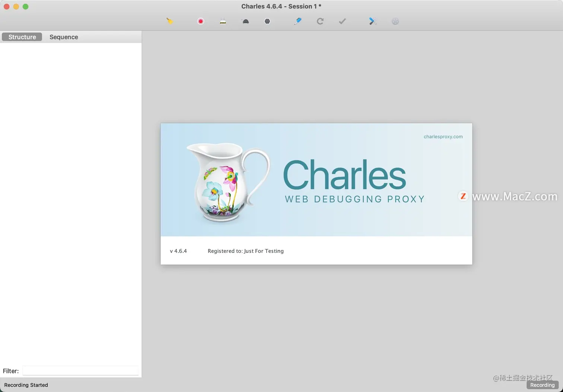
Task: Click the validate checkmark icon
Action: pos(343,21)
